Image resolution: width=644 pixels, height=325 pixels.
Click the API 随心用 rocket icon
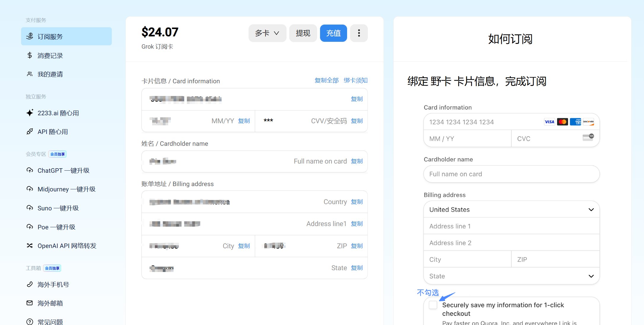[30, 132]
